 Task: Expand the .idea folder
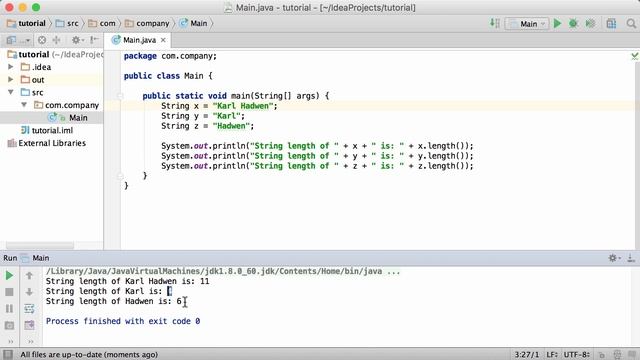(x=11, y=67)
